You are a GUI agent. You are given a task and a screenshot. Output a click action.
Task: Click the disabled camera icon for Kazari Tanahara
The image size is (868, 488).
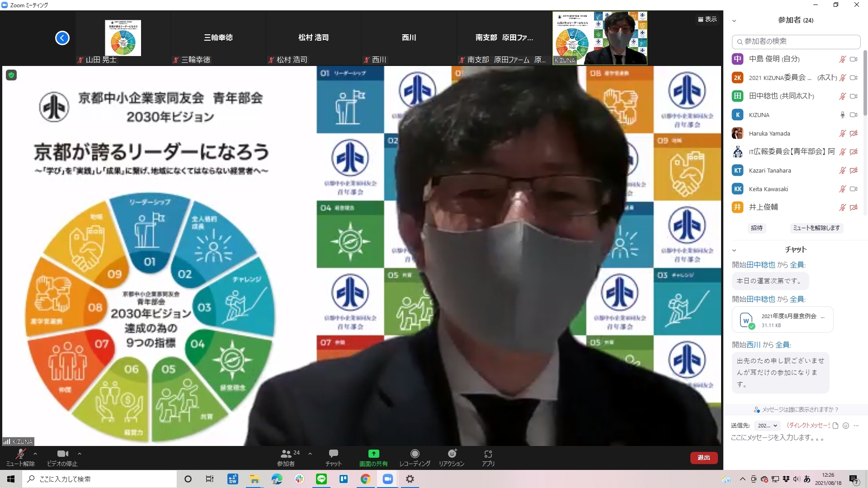[854, 170]
